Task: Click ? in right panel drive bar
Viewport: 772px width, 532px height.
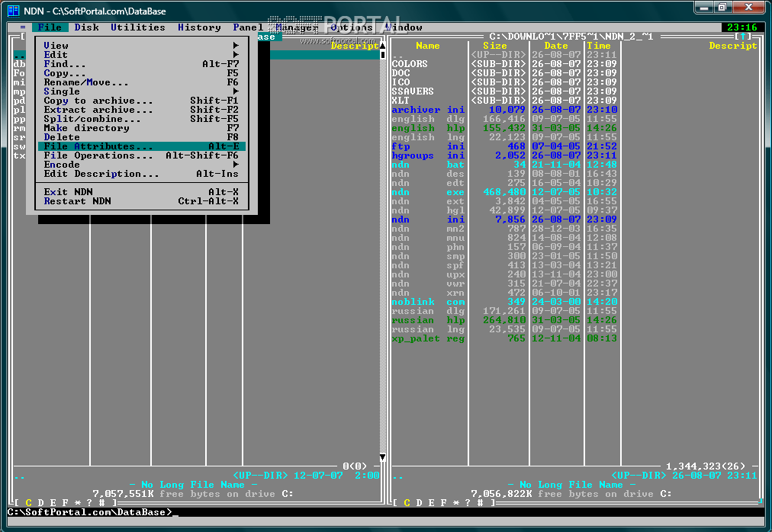Action: coord(468,502)
